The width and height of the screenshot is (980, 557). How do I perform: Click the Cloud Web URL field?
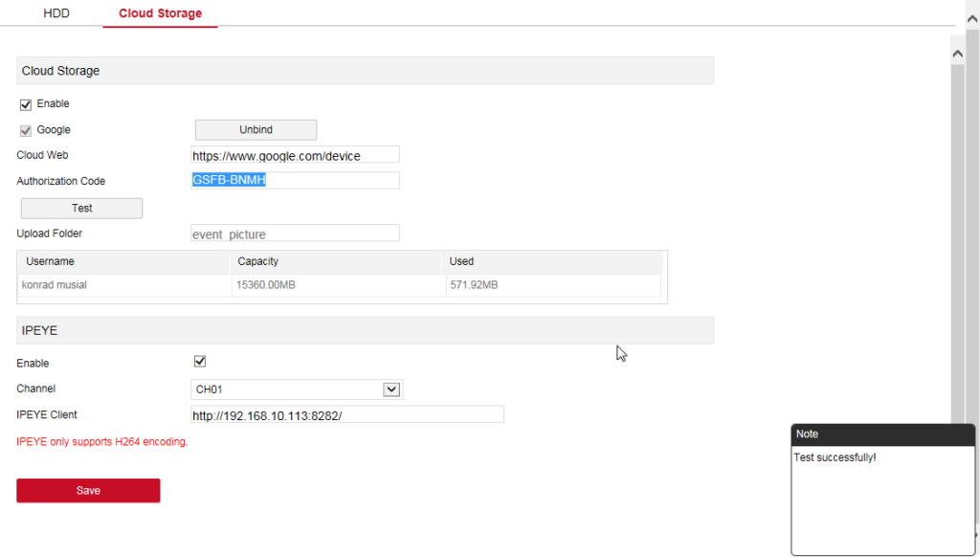pos(295,154)
